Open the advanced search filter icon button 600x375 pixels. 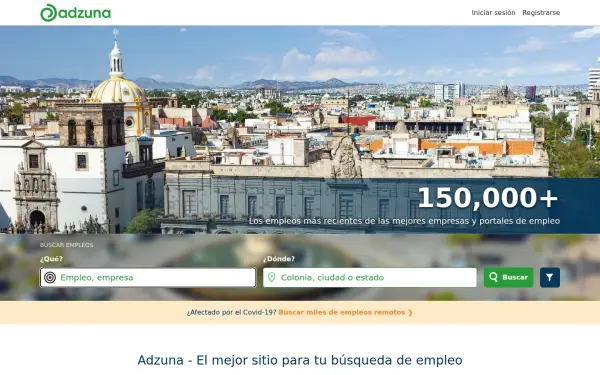pyautogui.click(x=550, y=277)
